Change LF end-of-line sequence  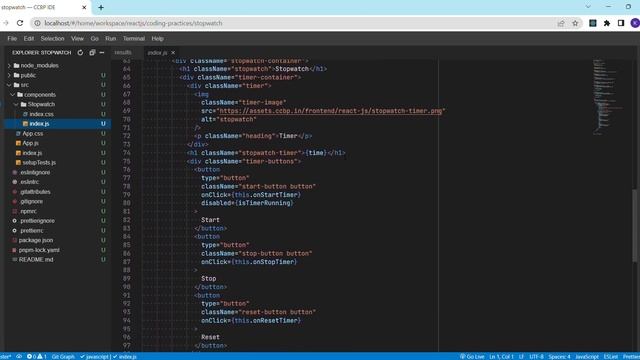click(x=521, y=356)
